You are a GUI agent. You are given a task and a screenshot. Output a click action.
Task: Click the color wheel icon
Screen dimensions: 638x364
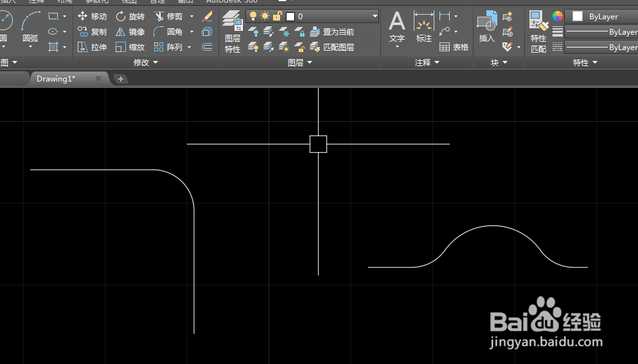tap(558, 16)
